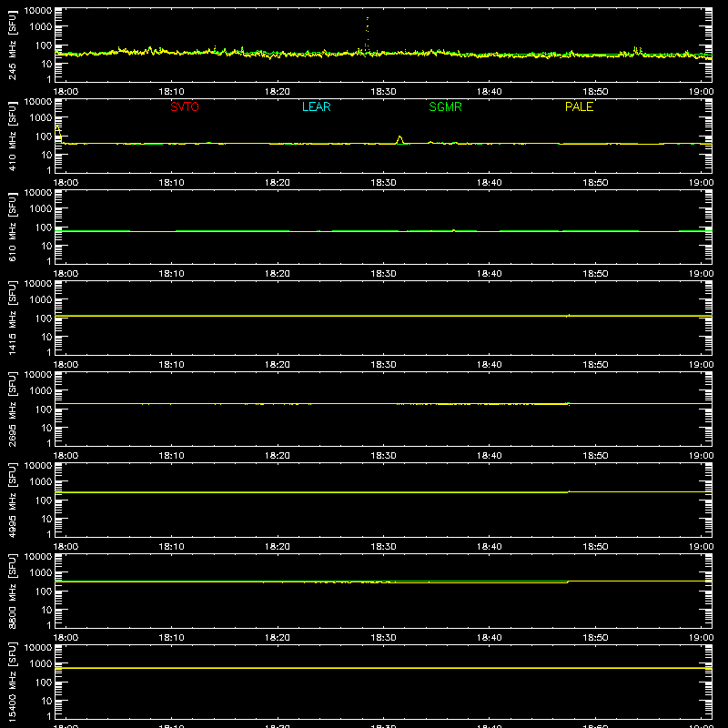The height and width of the screenshot is (728, 728).
Task: Click the red SVTO station label
Action: point(185,106)
